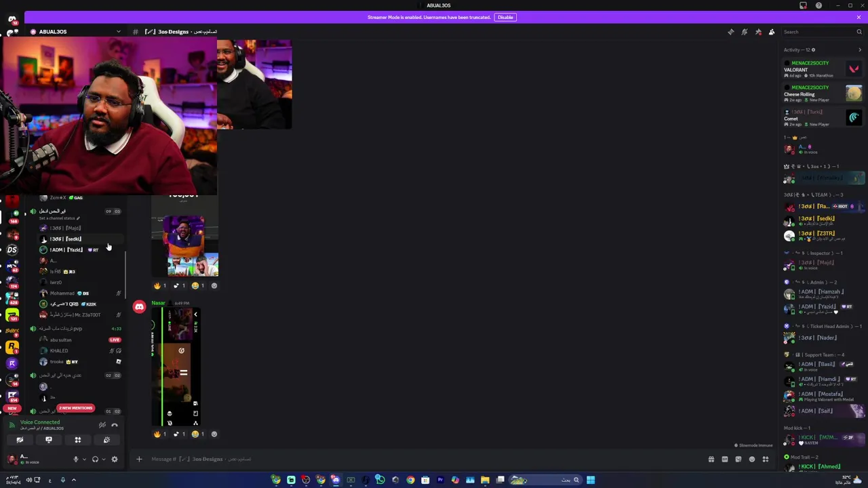The width and height of the screenshot is (868, 488).
Task: Turn on the camera button
Action: pos(20,440)
